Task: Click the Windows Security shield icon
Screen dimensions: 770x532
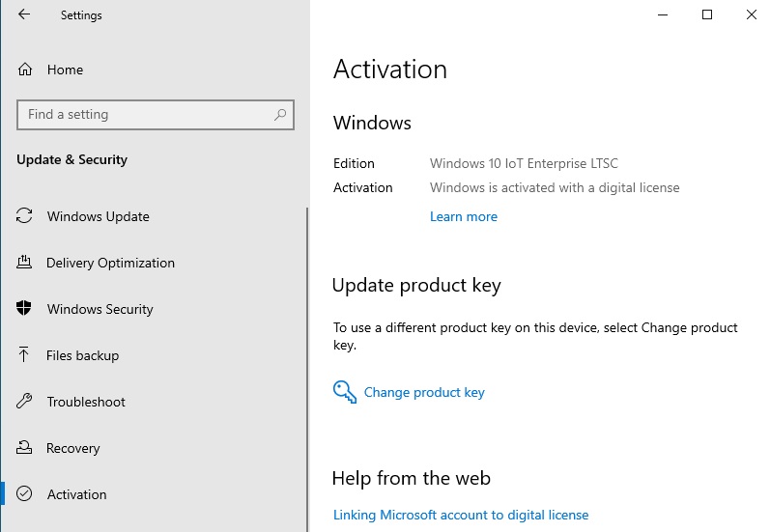Action: (x=25, y=309)
